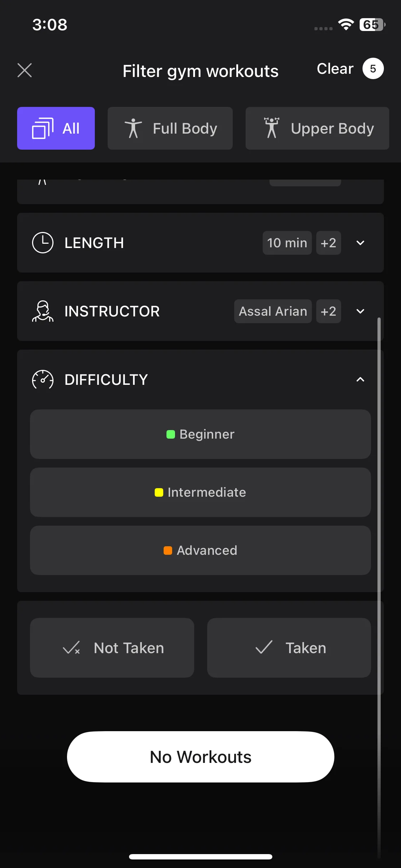Clear all applied filters
The image size is (401, 868).
pyautogui.click(x=335, y=69)
